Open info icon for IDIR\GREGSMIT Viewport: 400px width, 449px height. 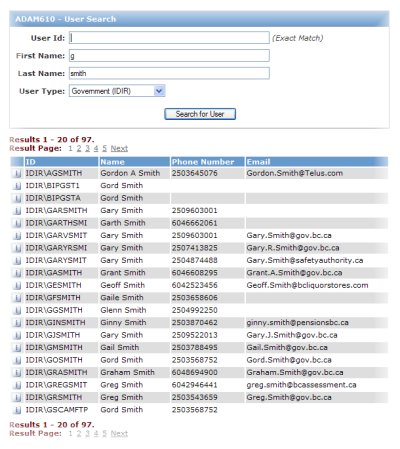click(x=17, y=385)
